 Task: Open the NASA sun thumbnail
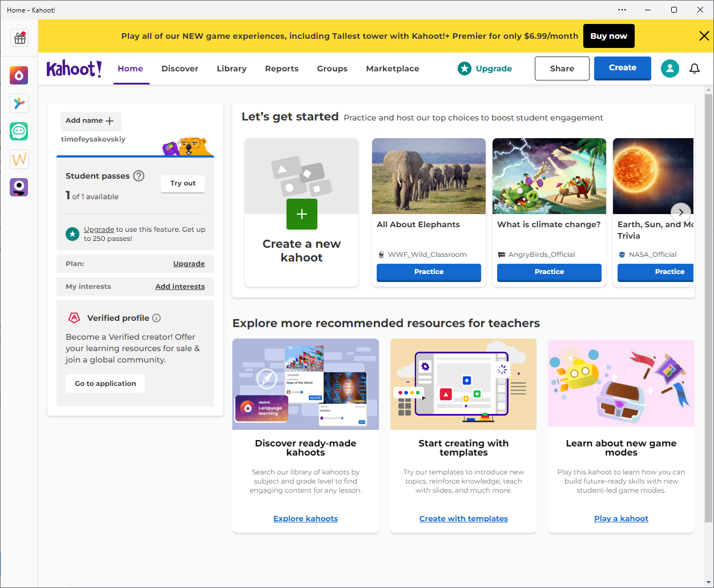coord(654,176)
